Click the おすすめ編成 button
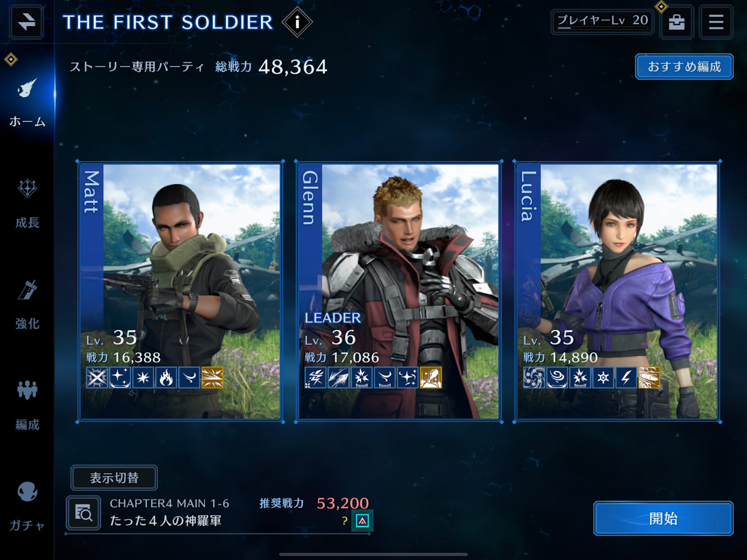The image size is (747, 560). click(x=684, y=67)
